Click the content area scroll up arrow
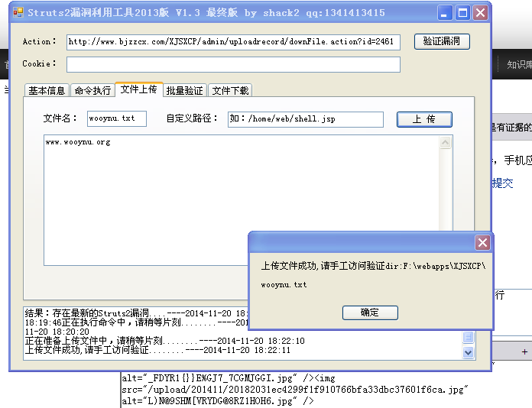This screenshot has height=408, width=532. tap(446, 142)
